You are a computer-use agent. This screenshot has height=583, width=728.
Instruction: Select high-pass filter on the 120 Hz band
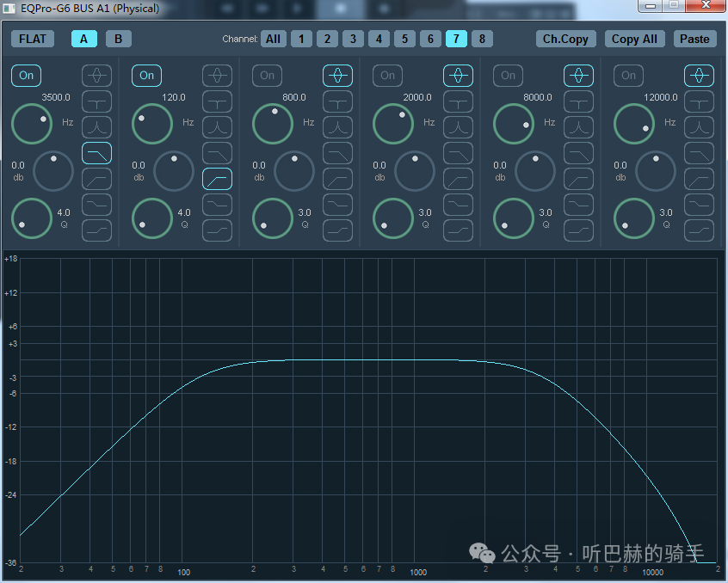(x=217, y=179)
